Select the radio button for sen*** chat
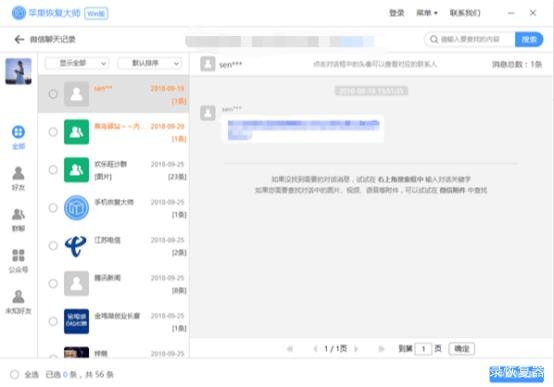 (x=53, y=94)
